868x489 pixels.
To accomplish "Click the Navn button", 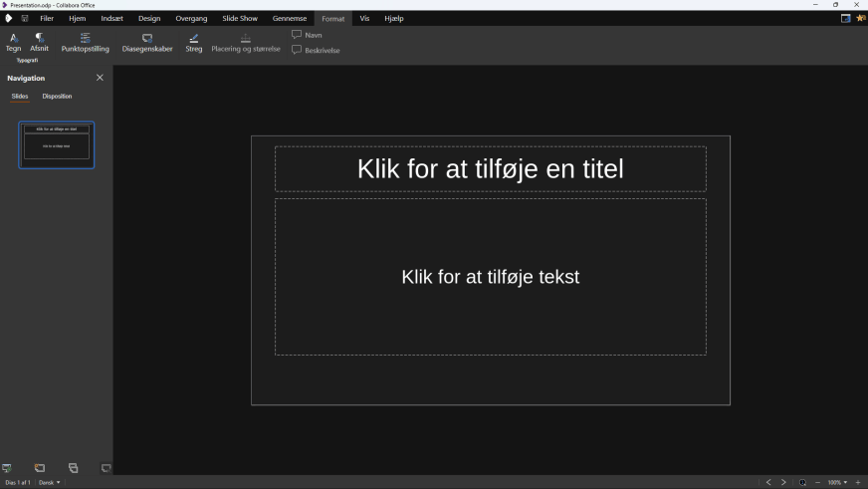I will click(x=307, y=35).
